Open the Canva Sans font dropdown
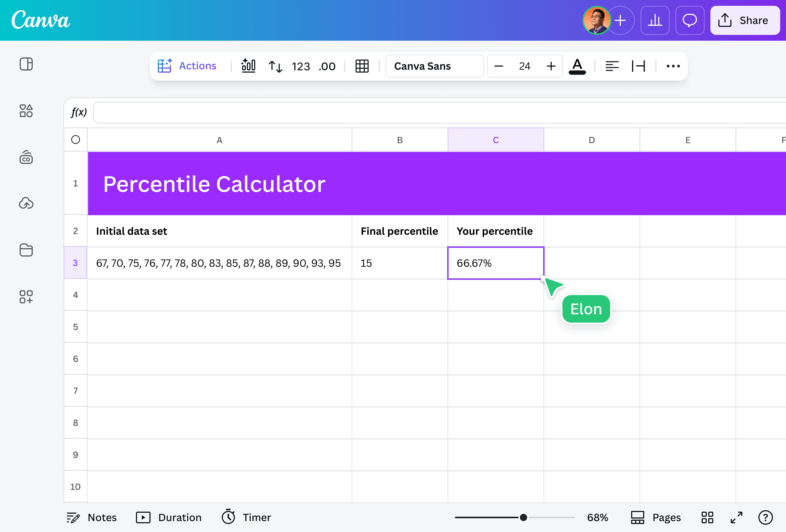Screen dimensions: 786x532 pos(435,66)
